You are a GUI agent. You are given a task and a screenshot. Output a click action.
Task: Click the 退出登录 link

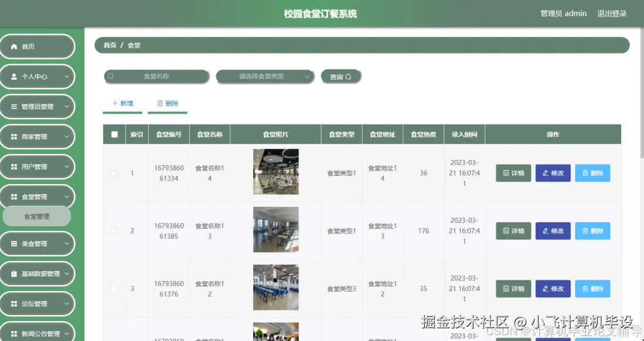tap(612, 13)
